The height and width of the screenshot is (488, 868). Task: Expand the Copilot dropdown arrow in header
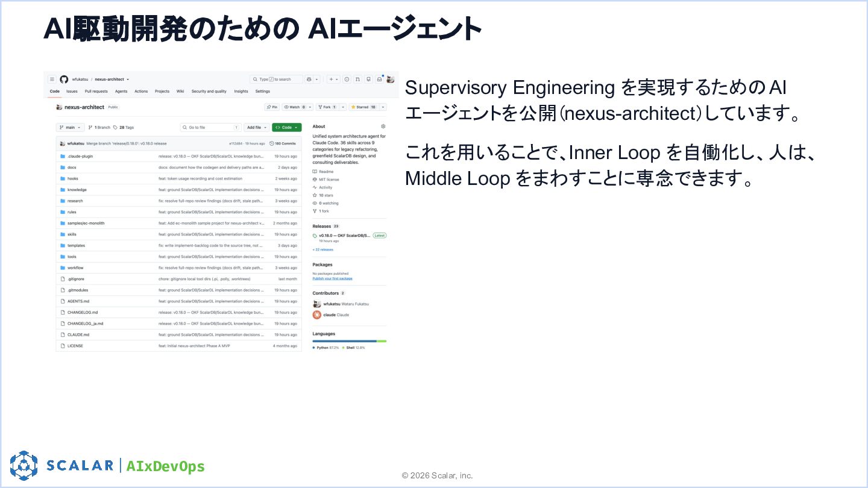click(316, 79)
